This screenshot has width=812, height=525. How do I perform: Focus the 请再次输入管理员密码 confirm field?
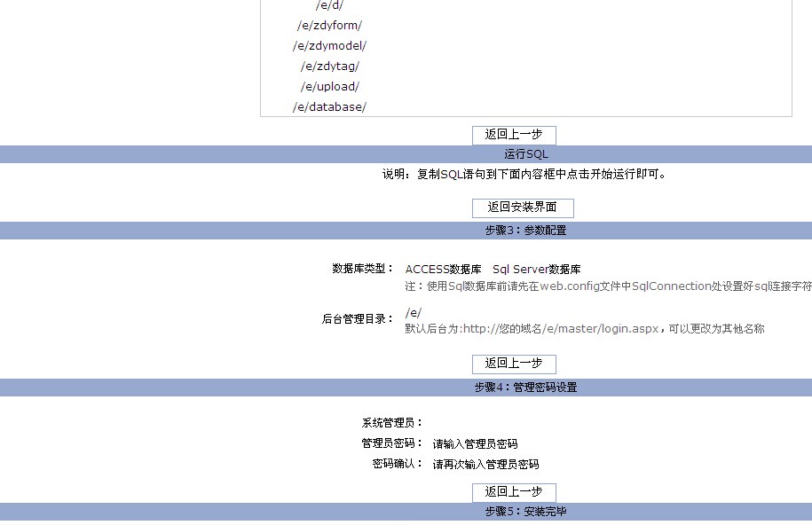pyautogui.click(x=485, y=465)
